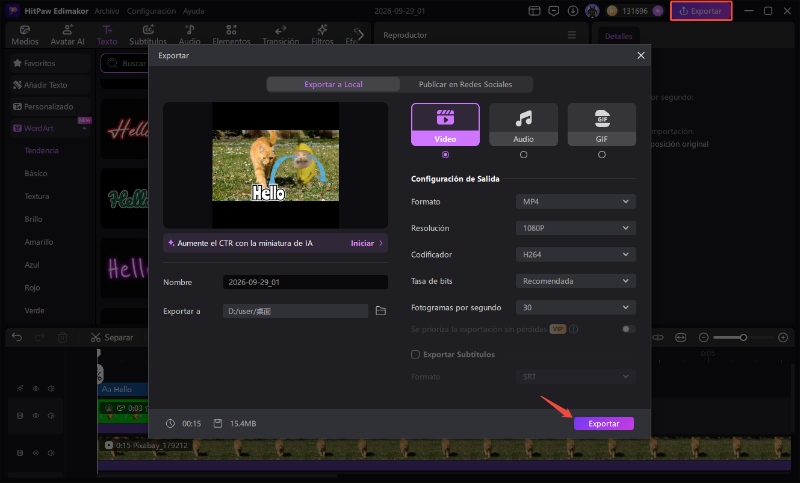Open Personalizado in sidebar
Screen dimensions: 800x483
(50, 107)
